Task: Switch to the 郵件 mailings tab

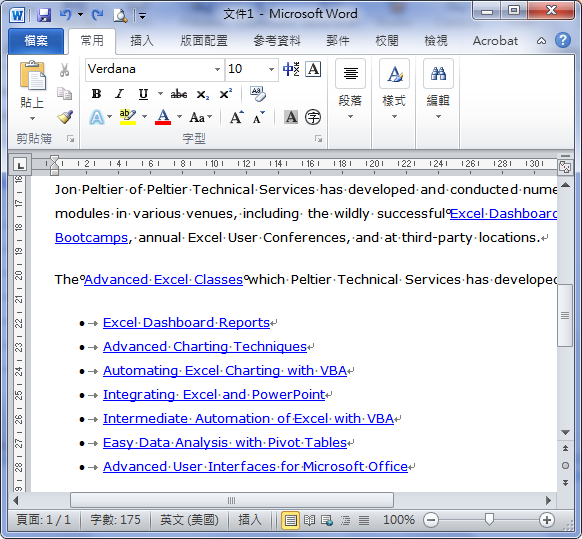Action: [x=338, y=41]
